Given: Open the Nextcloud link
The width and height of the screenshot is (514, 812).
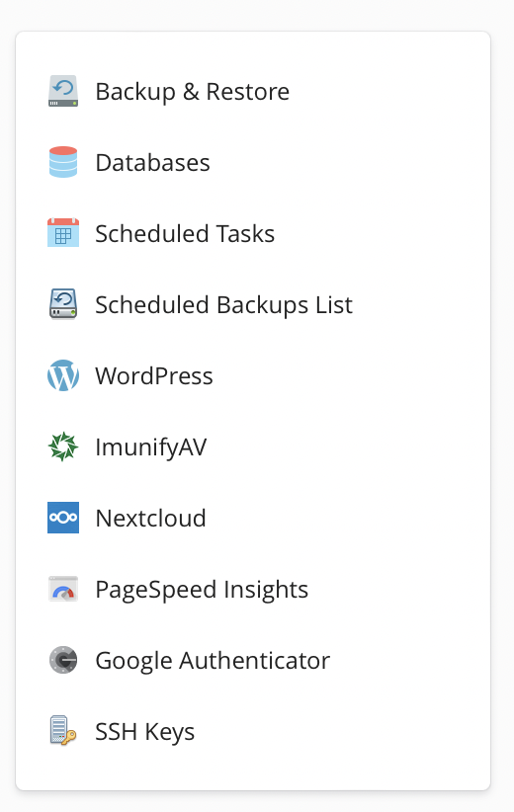Looking at the screenshot, I should coord(151,519).
